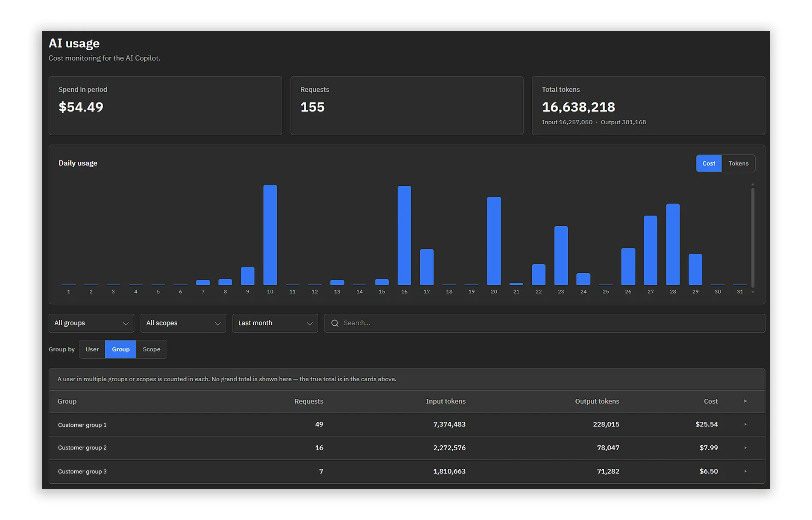Open the All scopes dropdown
The image size is (812, 520).
[183, 323]
